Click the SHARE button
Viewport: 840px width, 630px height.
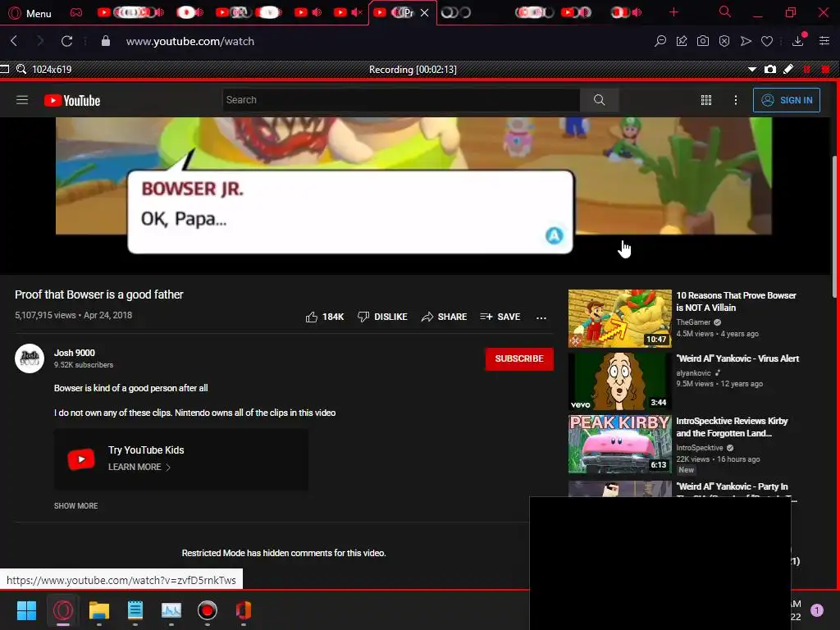(x=444, y=317)
